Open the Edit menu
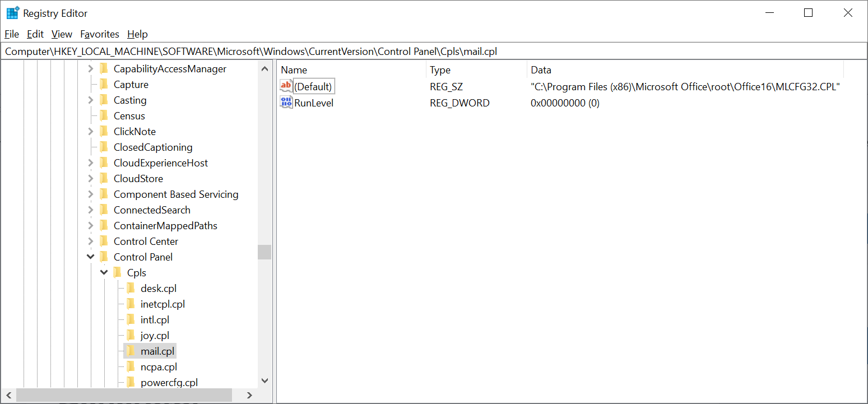The image size is (868, 404). tap(35, 34)
